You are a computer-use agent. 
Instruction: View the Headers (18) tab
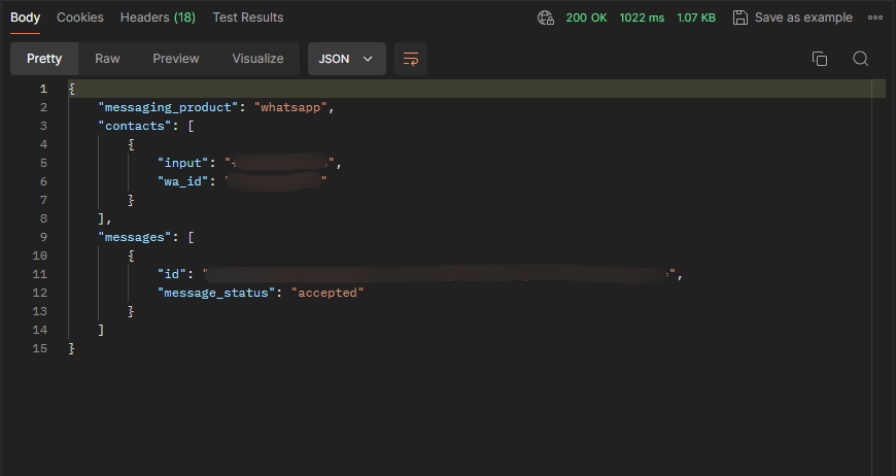pos(158,18)
